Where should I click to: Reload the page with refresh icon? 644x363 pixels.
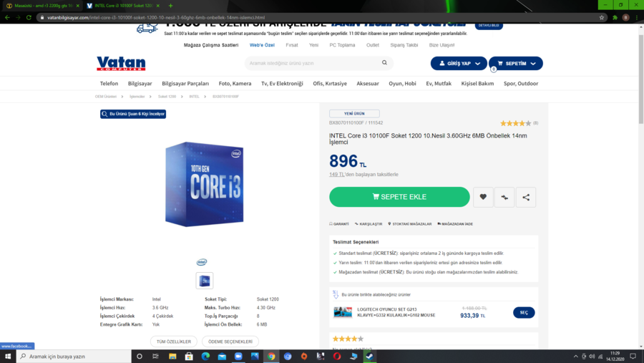click(x=29, y=17)
